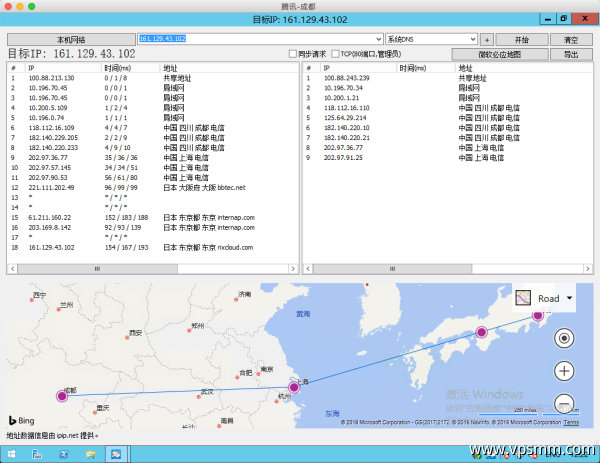Select right row with IP 125.64.29.214
The width and height of the screenshot is (600, 463).
click(448, 118)
